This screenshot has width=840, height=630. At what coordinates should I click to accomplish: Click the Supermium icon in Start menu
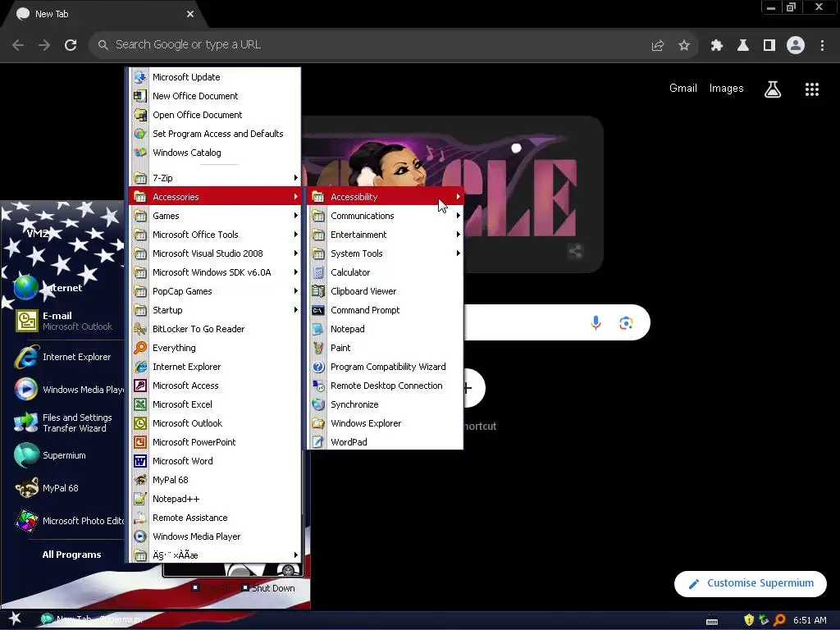point(26,455)
